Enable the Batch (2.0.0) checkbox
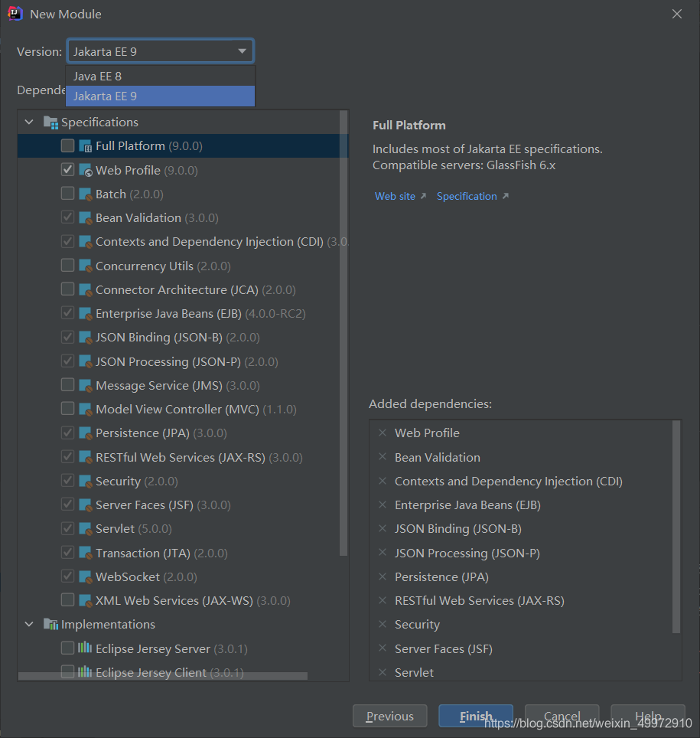Viewport: 700px width, 738px height. [x=68, y=194]
